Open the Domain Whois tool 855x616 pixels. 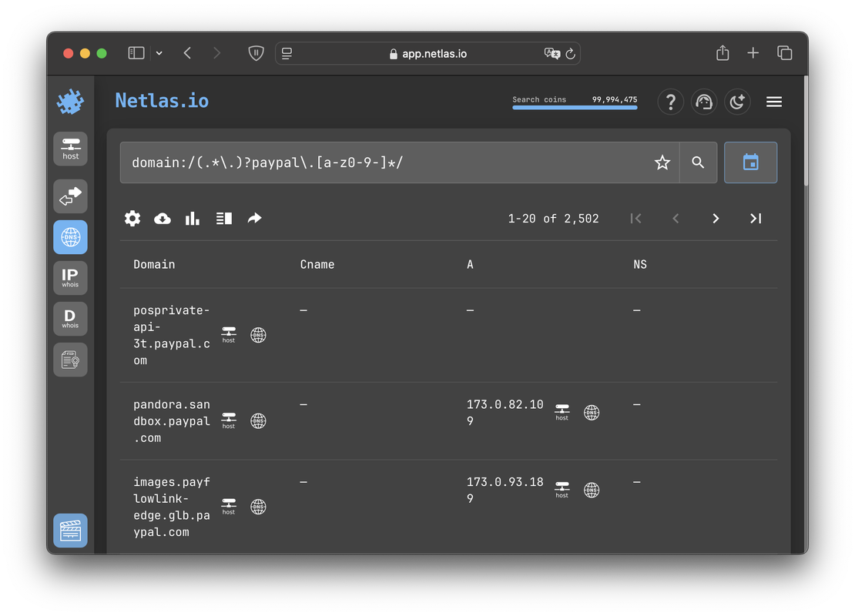tap(70, 318)
